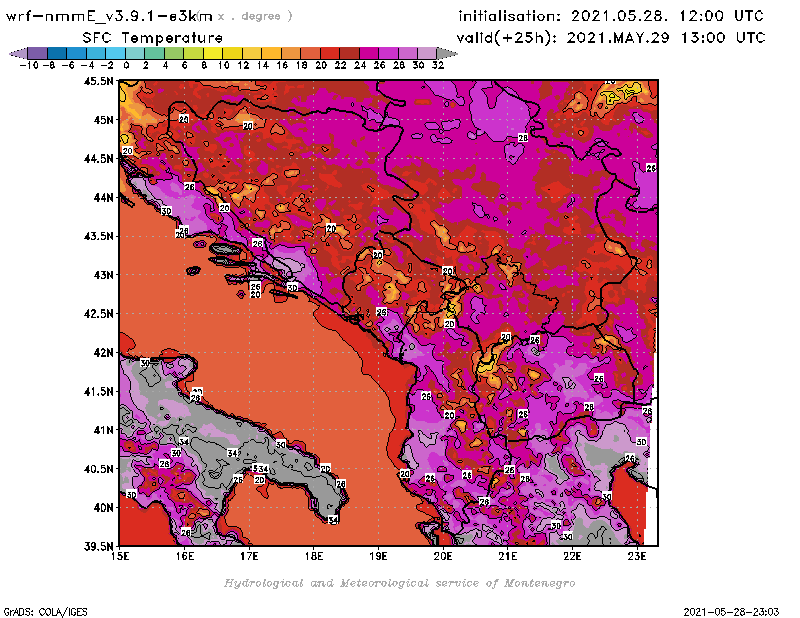The image size is (800, 618).
Task: Click the '0' tick label in the color legend
Action: (x=126, y=65)
